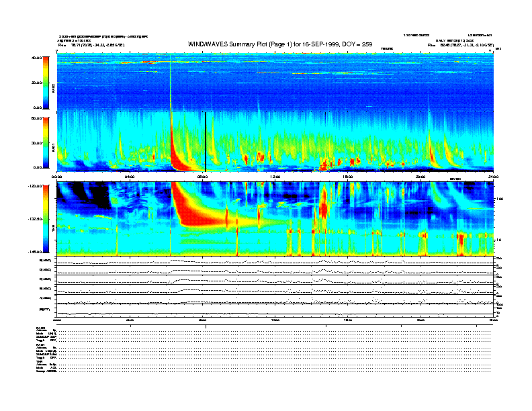Click the -132.50 label on TNR scale
The width and height of the screenshot is (532, 411).
click(x=36, y=219)
